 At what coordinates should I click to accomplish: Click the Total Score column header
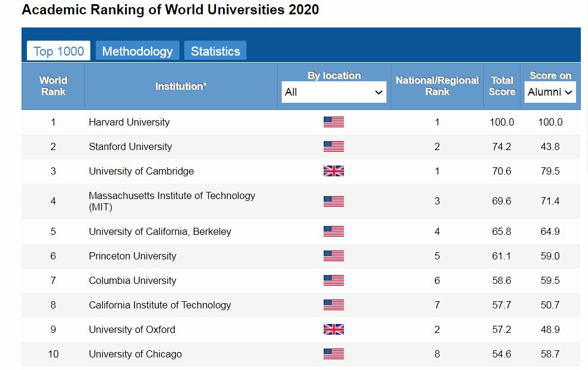(x=502, y=86)
